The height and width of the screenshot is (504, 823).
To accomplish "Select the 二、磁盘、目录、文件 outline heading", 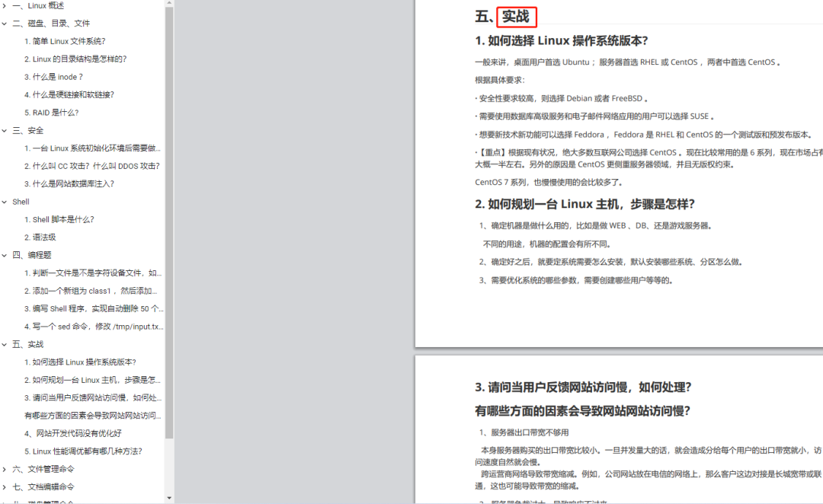I will (52, 24).
